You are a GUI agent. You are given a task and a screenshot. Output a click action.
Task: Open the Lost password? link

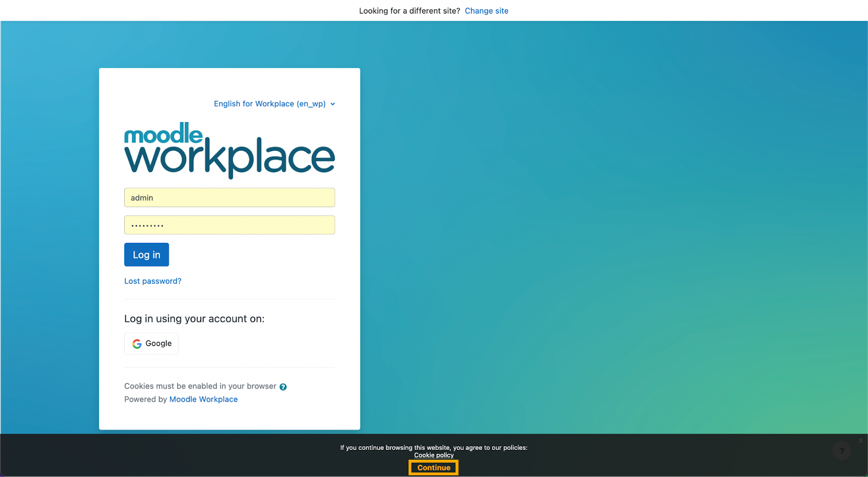[153, 281]
